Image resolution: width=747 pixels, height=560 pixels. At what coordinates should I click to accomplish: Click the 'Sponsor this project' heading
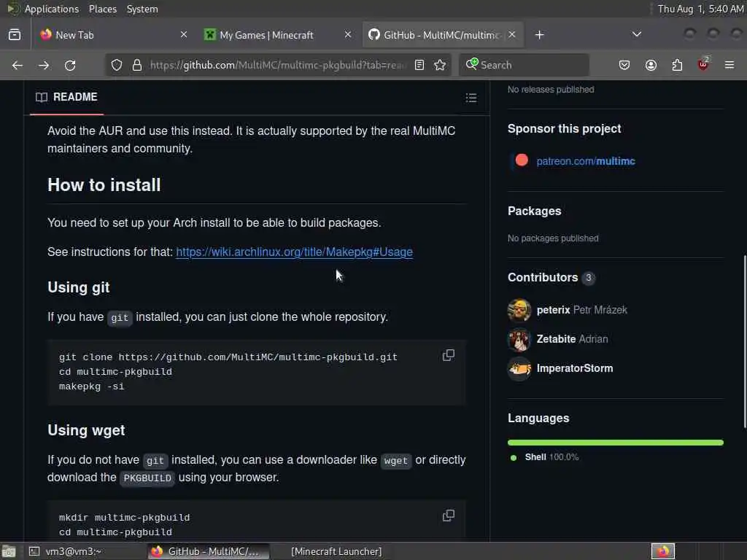point(564,128)
